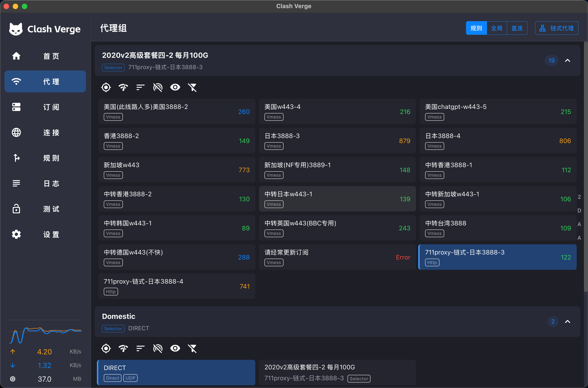Select node 中转香港3888-1

click(498, 170)
